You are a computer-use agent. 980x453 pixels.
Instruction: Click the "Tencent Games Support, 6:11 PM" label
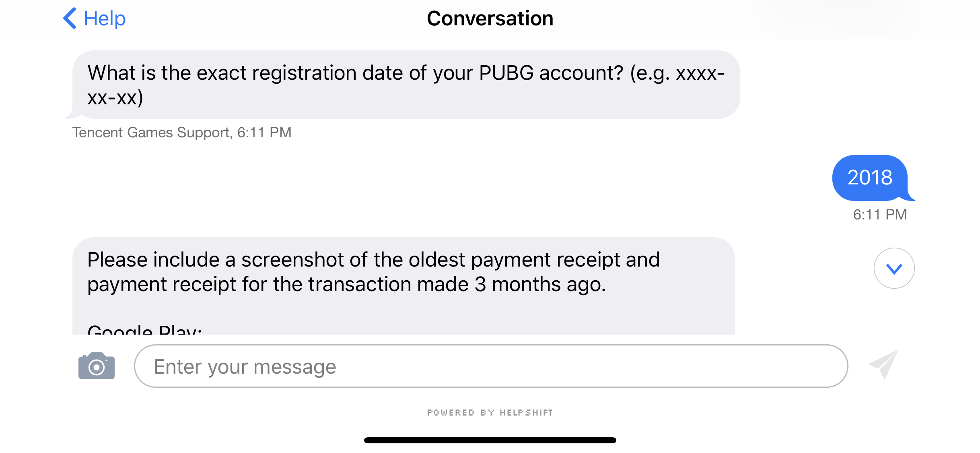(x=182, y=132)
